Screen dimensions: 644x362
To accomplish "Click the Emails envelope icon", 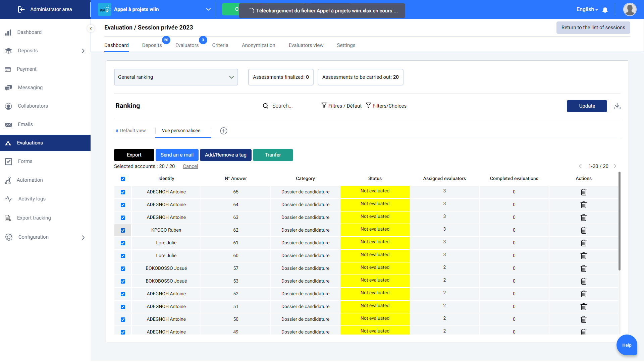I will click(8, 125).
